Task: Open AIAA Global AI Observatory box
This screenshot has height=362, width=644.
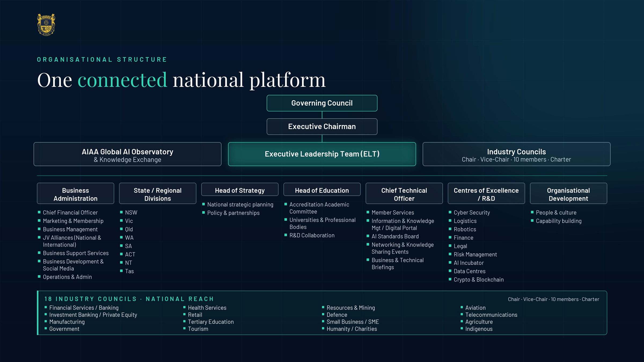Action: (x=127, y=154)
